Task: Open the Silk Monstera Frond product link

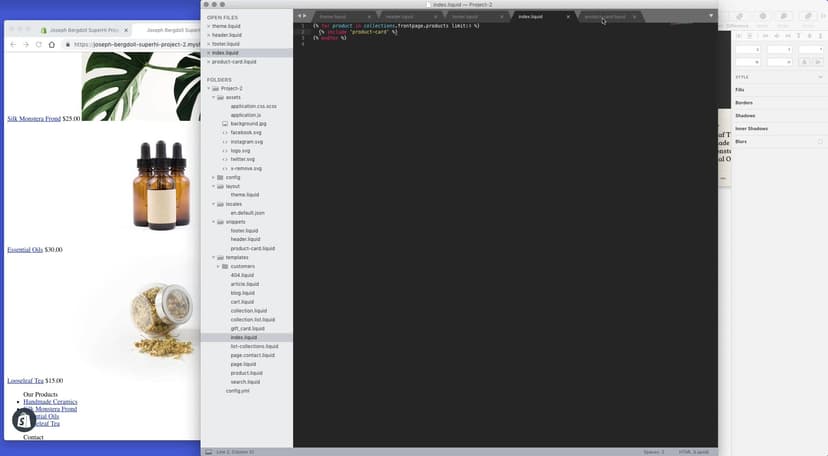Action: click(34, 118)
